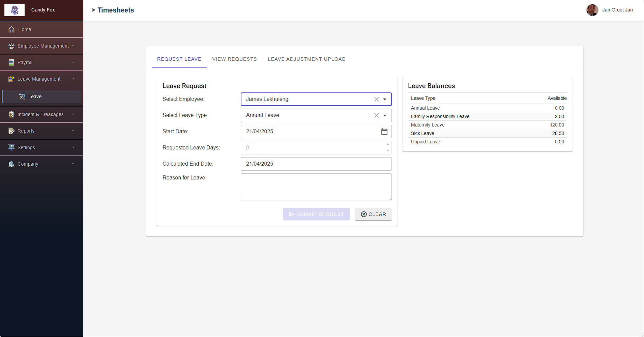Viewport: 644px width, 337px height.
Task: Click the Home icon in sidebar
Action: pyautogui.click(x=11, y=29)
